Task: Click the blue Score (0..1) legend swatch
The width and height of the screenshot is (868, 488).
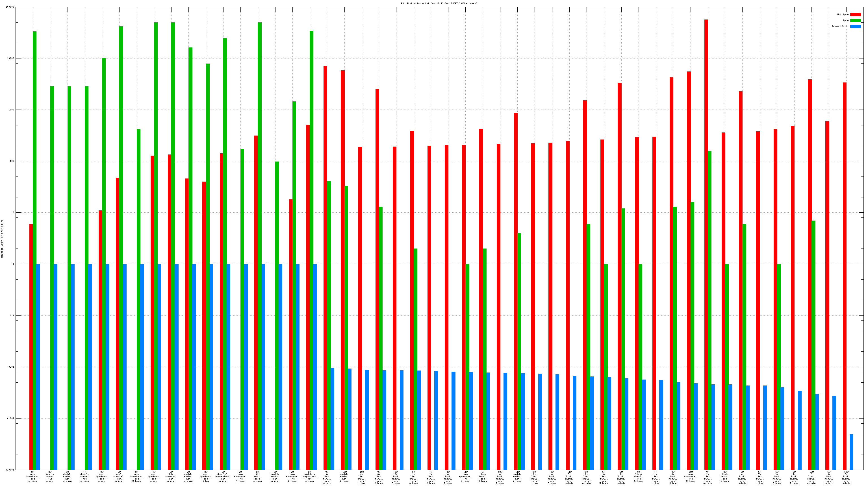Action: click(x=855, y=26)
